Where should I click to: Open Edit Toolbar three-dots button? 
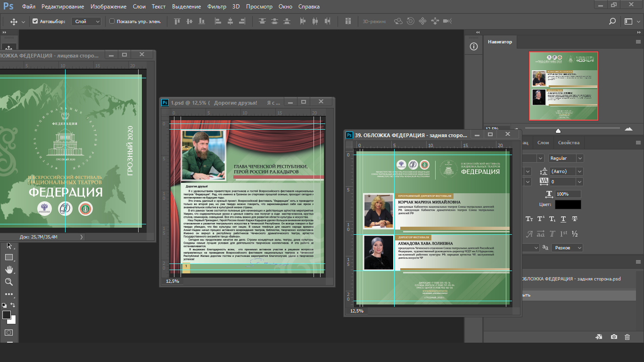8,294
